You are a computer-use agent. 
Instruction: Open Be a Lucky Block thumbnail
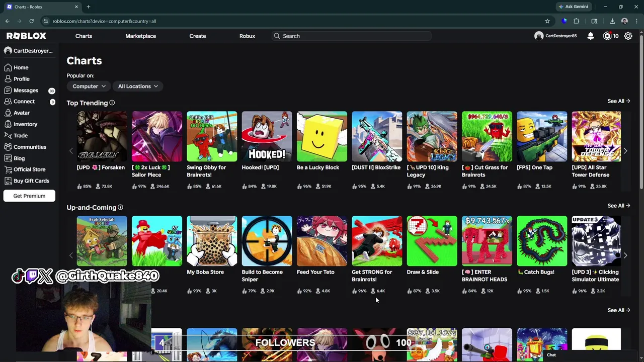pos(321,136)
